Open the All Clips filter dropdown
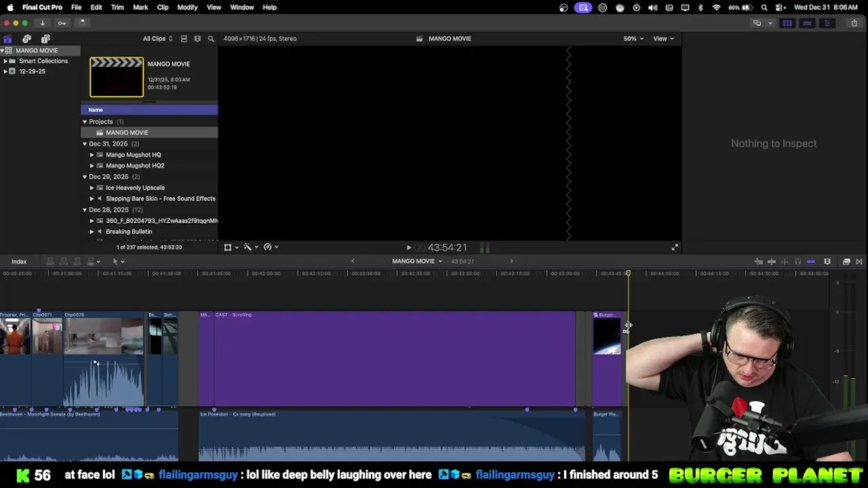The height and width of the screenshot is (488, 868). [157, 39]
